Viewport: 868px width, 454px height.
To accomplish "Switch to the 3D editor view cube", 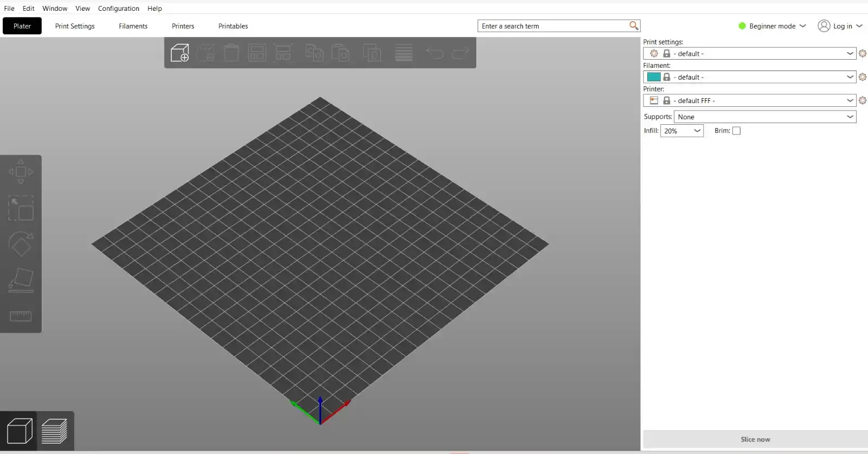I will [19, 432].
